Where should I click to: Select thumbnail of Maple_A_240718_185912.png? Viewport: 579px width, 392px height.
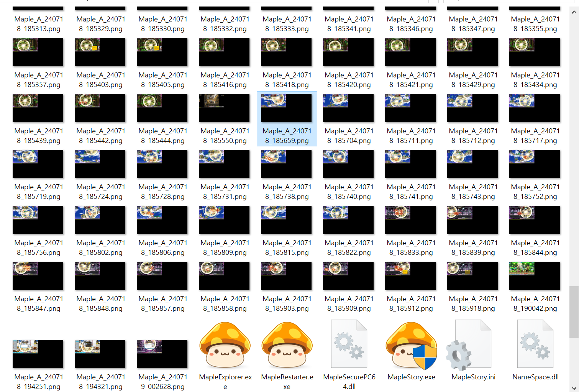tap(410, 276)
